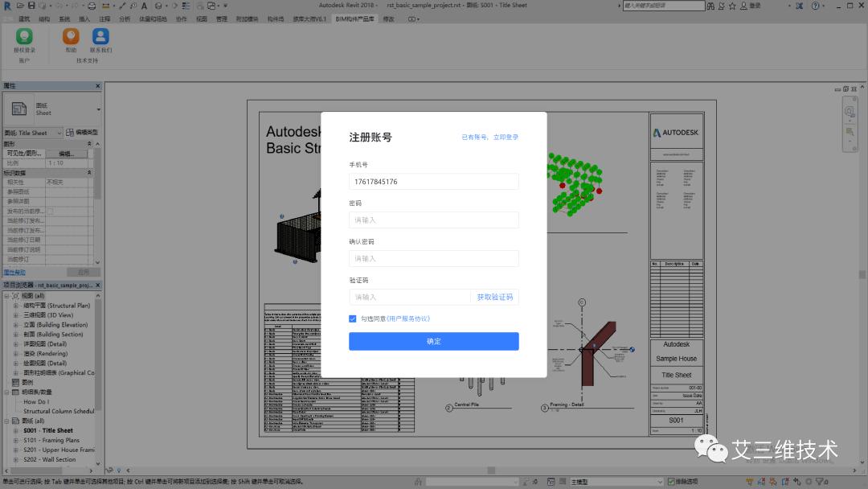Switch to the 结构 ribbon tab
The width and height of the screenshot is (868, 489).
tap(43, 18)
